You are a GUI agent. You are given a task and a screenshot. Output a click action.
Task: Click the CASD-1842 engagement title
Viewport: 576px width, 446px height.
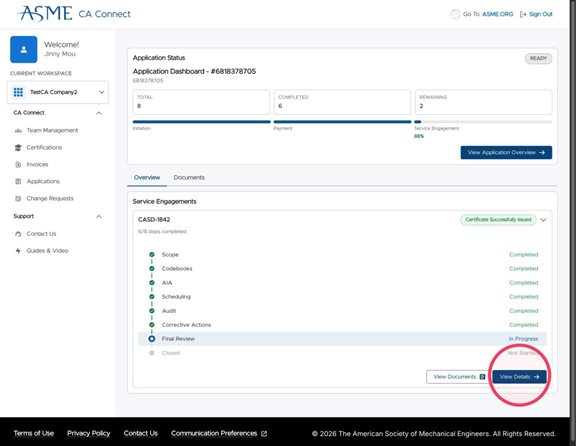click(154, 220)
